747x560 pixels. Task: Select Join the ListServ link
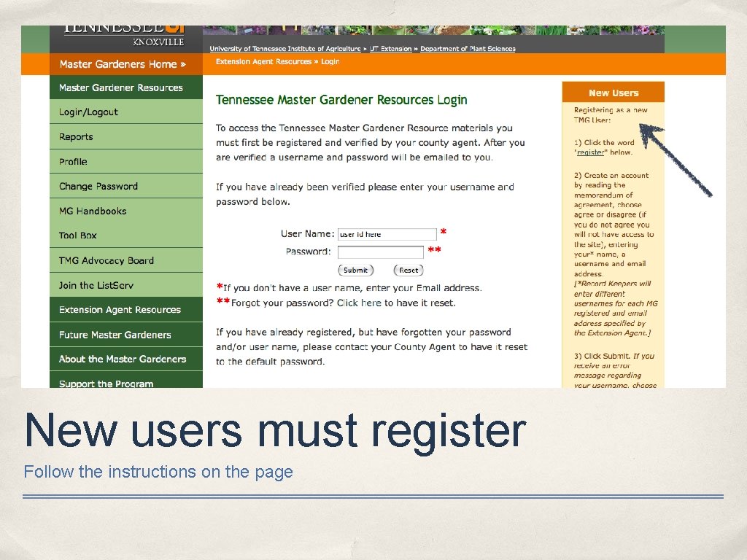126,285
